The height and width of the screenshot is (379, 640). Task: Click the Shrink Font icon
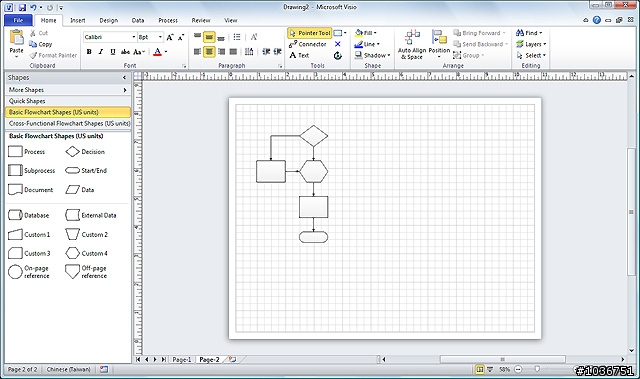tap(181, 37)
